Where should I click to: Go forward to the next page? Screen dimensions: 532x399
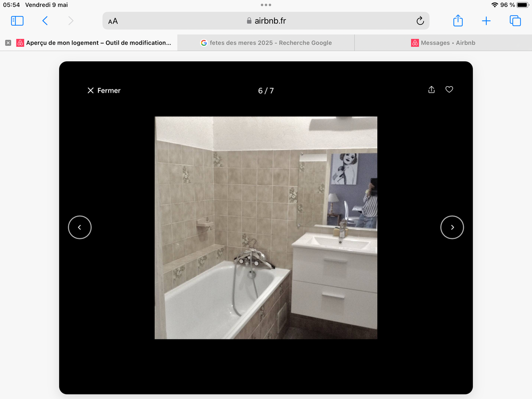(71, 21)
